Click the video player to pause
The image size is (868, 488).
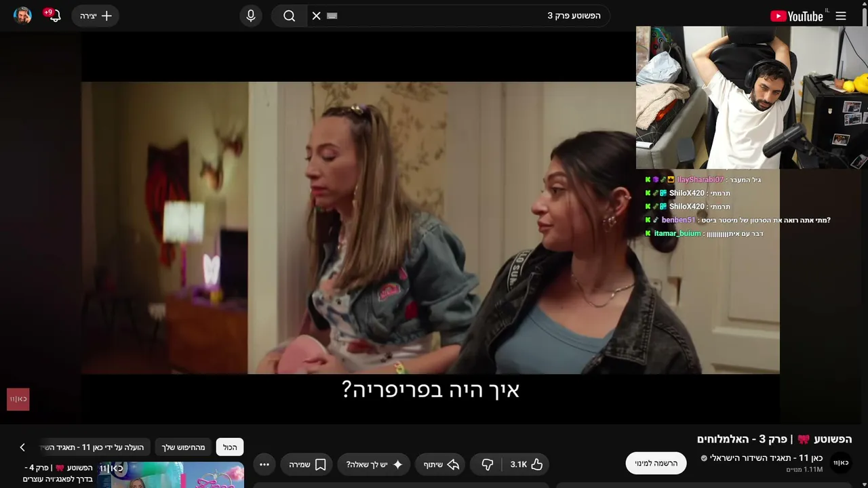click(430, 228)
